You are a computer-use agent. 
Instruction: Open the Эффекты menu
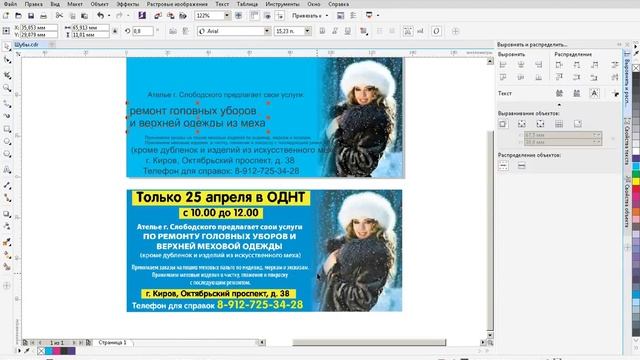pos(127,4)
